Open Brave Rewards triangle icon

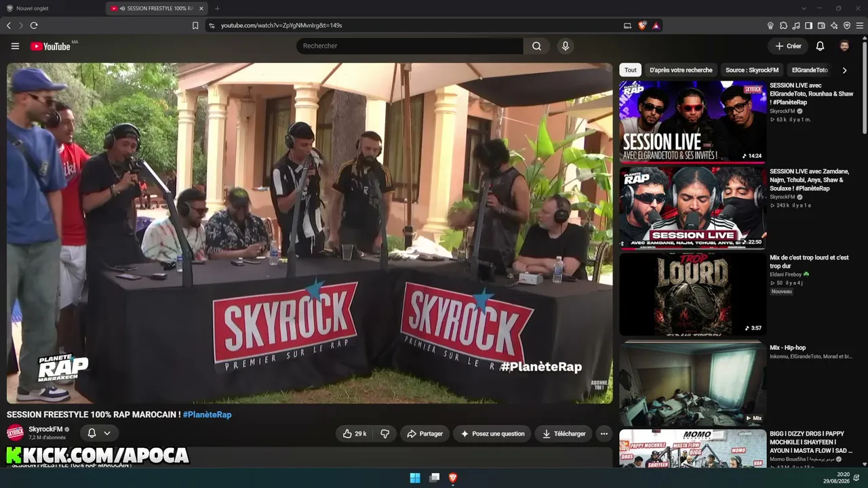[656, 26]
